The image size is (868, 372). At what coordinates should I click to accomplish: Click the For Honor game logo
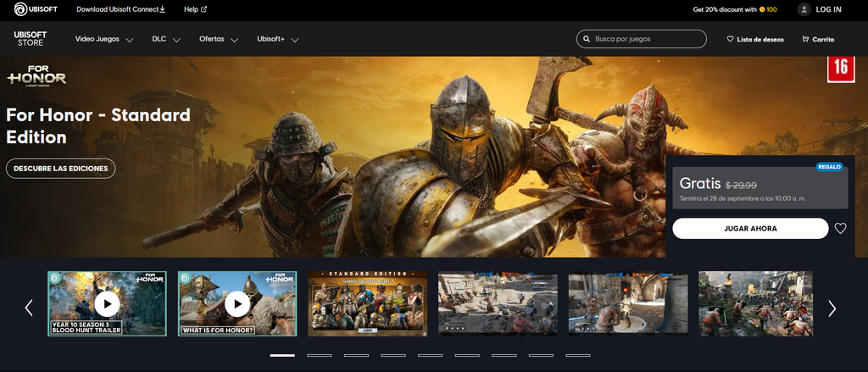pyautogui.click(x=36, y=75)
